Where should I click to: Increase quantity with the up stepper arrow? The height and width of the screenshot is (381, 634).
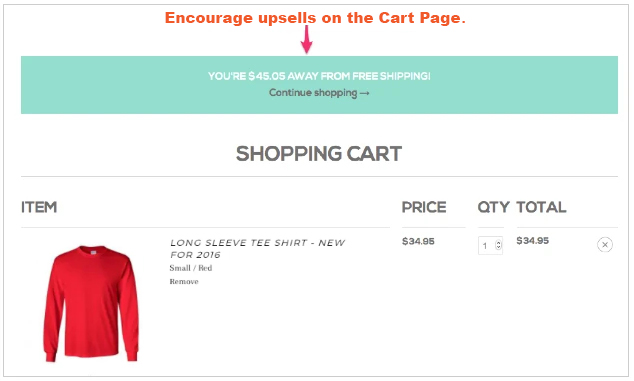[x=498, y=243]
